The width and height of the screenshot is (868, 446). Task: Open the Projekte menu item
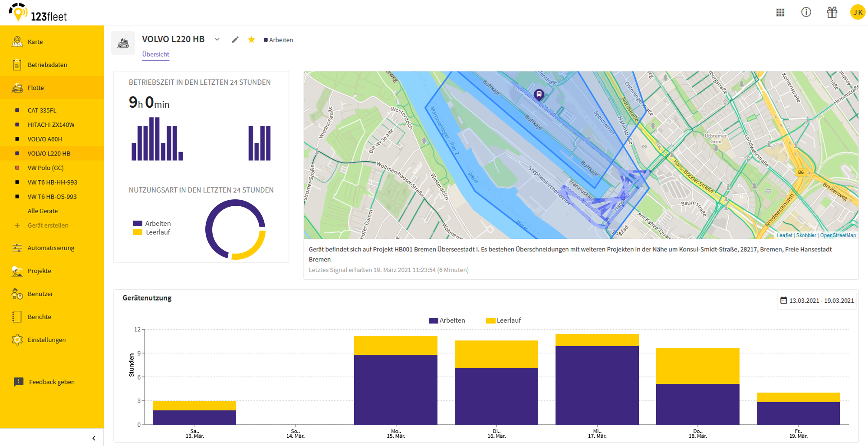pyautogui.click(x=39, y=271)
